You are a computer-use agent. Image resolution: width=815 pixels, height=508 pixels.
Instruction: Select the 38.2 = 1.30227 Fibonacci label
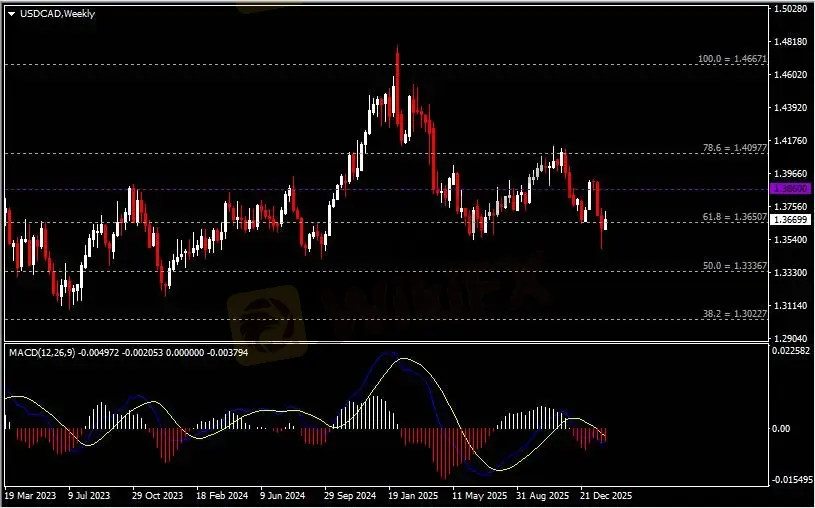pos(734,314)
